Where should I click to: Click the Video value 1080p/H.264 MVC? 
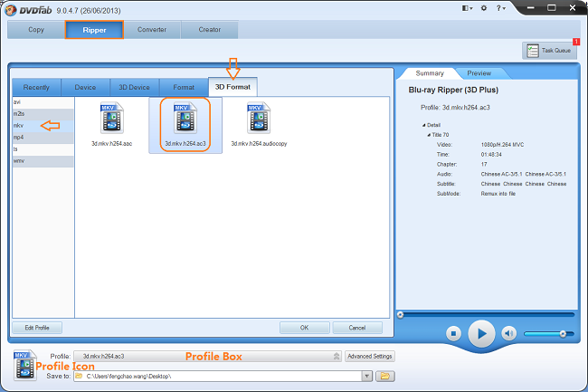click(x=502, y=145)
